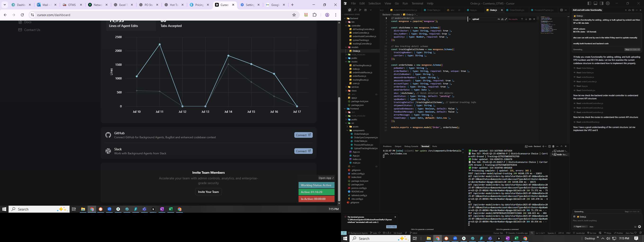Expand the bin folder
644x242 pixels.
(353, 22)
